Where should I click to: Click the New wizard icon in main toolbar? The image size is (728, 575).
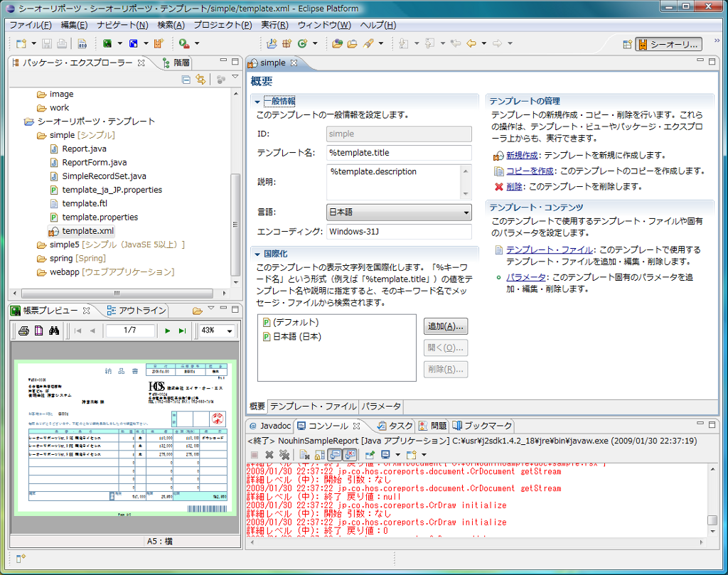(21, 43)
